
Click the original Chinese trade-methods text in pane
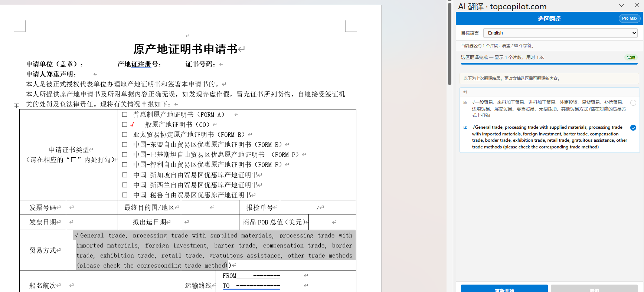click(549, 109)
